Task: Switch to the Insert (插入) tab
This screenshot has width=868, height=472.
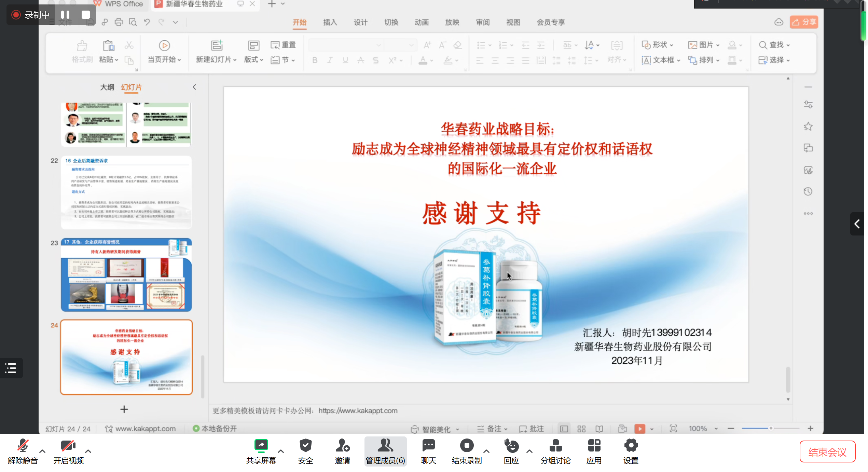Action: point(330,22)
